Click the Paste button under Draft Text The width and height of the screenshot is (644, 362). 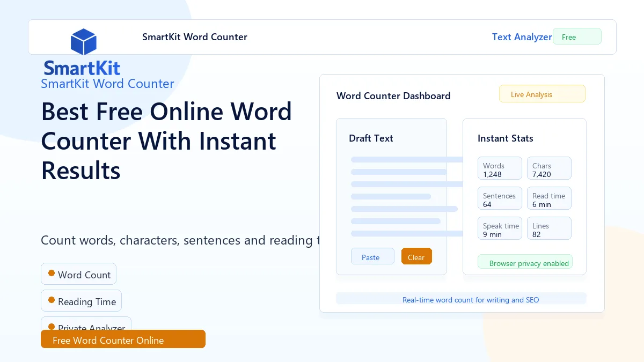[x=372, y=256]
